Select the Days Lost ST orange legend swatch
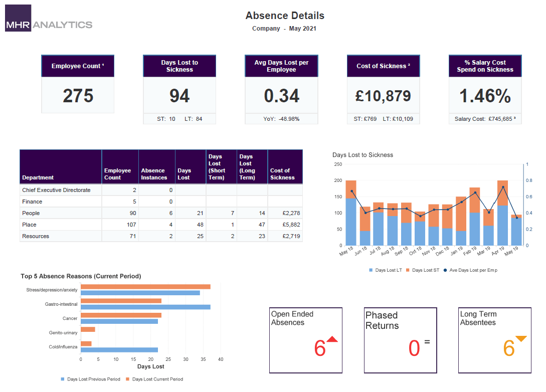546x392 pixels. (x=408, y=270)
